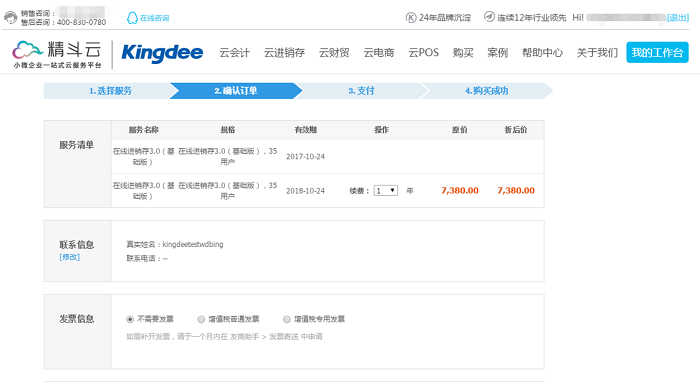Image resolution: width=700 pixels, height=390 pixels.
Task: Select 增值税专用发票 radio option
Action: click(287, 319)
